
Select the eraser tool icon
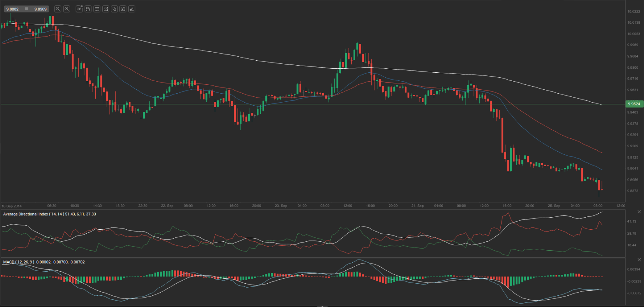[132, 9]
